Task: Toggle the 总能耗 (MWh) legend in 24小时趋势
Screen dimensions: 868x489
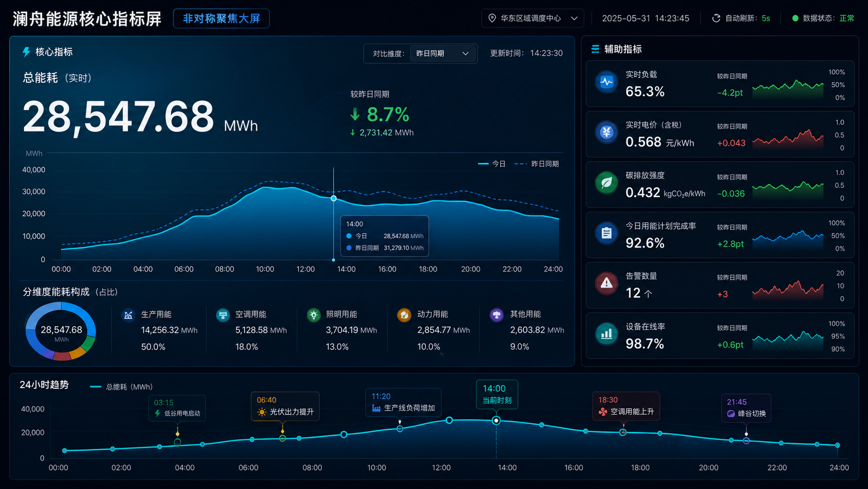Action: click(121, 387)
